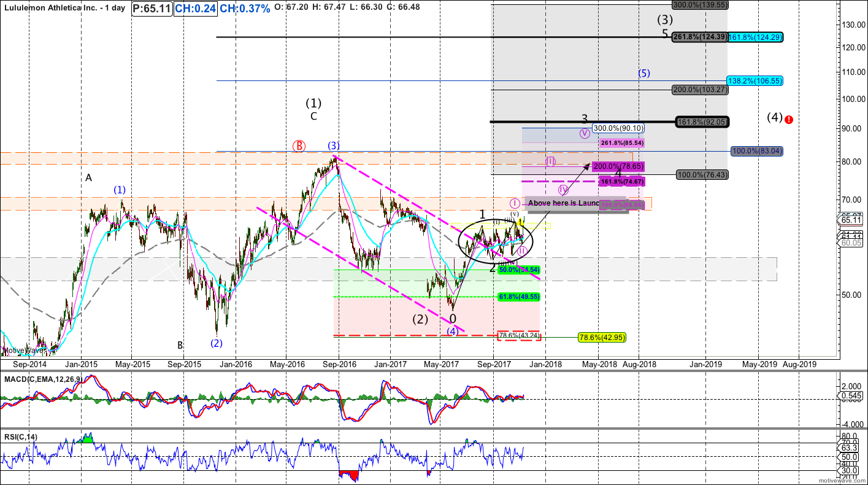Click the red alert icon beside black (4)
This screenshot has width=868, height=485.
[x=789, y=119]
